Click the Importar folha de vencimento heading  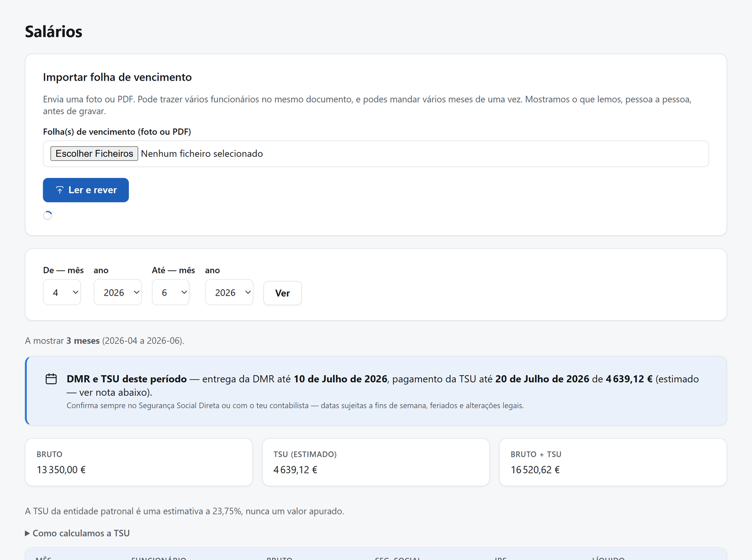click(x=117, y=77)
